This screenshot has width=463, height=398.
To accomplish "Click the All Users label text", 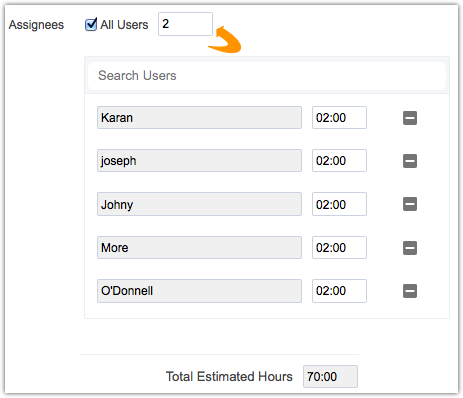I will coord(124,25).
